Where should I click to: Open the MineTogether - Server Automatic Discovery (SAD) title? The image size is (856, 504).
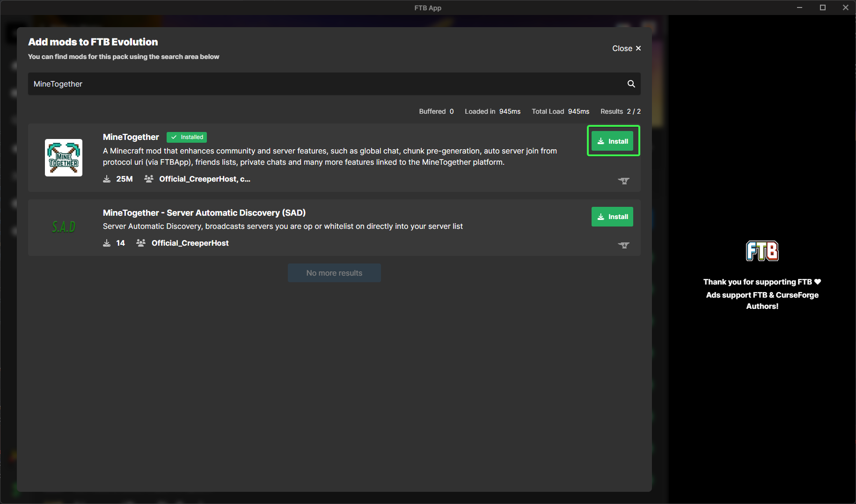(x=204, y=213)
